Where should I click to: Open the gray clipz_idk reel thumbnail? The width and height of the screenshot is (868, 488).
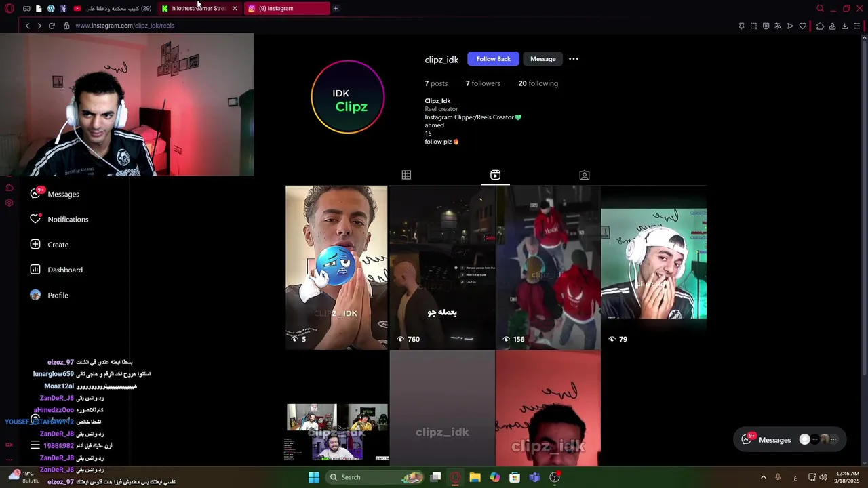442,409
